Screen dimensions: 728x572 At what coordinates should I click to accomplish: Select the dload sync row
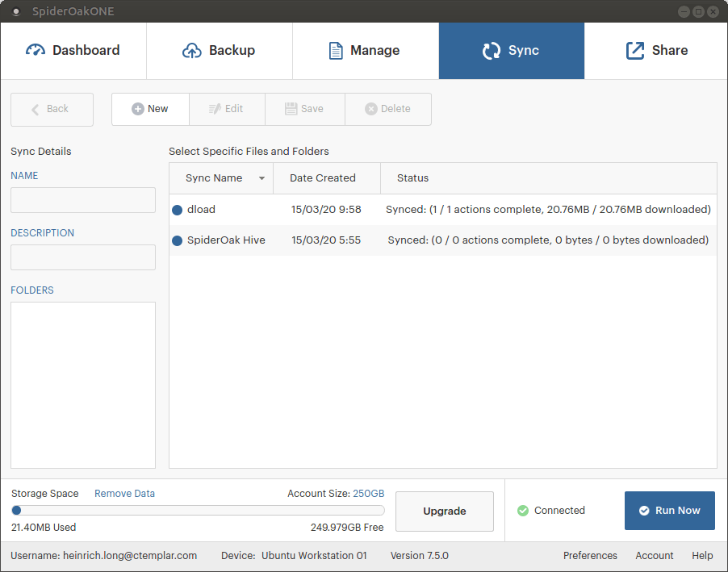tap(443, 210)
